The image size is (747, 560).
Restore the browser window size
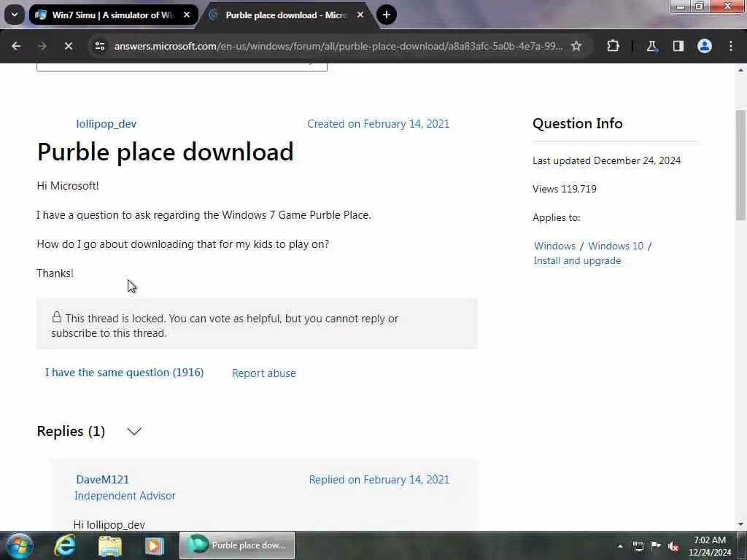click(x=700, y=6)
